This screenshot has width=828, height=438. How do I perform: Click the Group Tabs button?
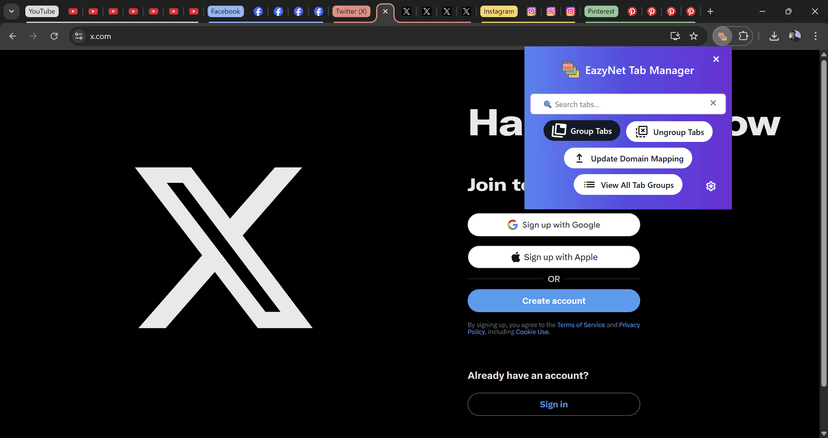pos(582,131)
